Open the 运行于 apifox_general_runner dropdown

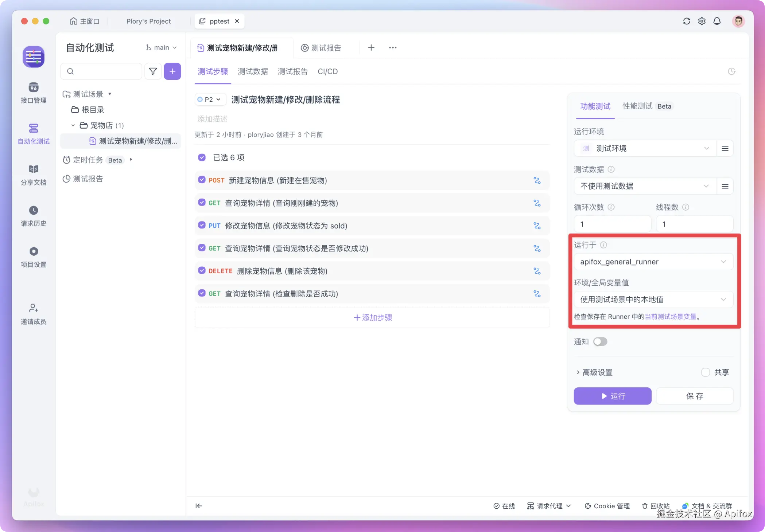(653, 262)
